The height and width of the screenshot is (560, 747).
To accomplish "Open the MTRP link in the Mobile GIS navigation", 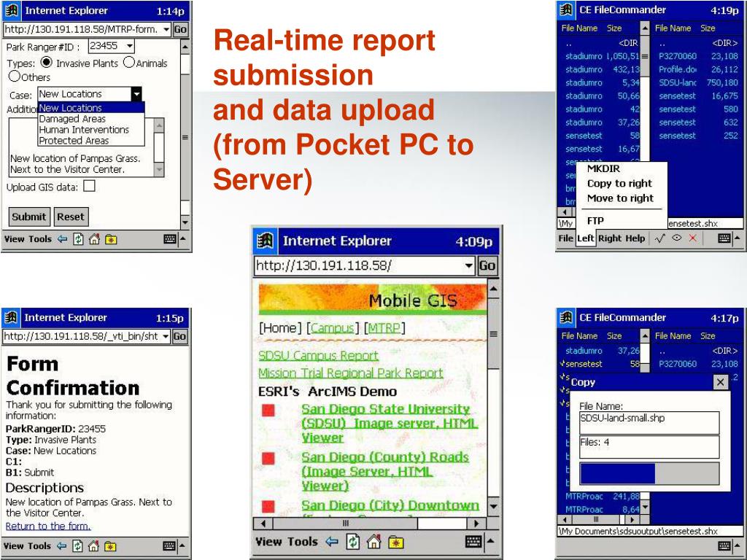I will (x=384, y=328).
